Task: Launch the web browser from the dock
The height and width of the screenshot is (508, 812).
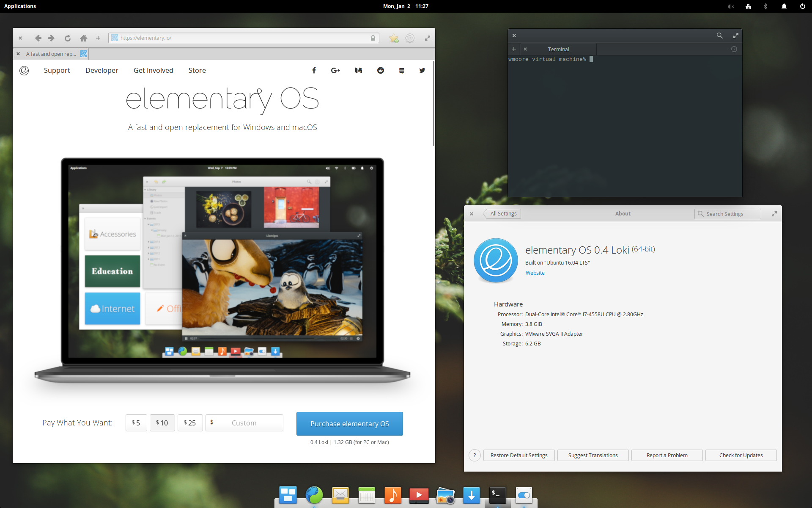Action: pyautogui.click(x=314, y=495)
